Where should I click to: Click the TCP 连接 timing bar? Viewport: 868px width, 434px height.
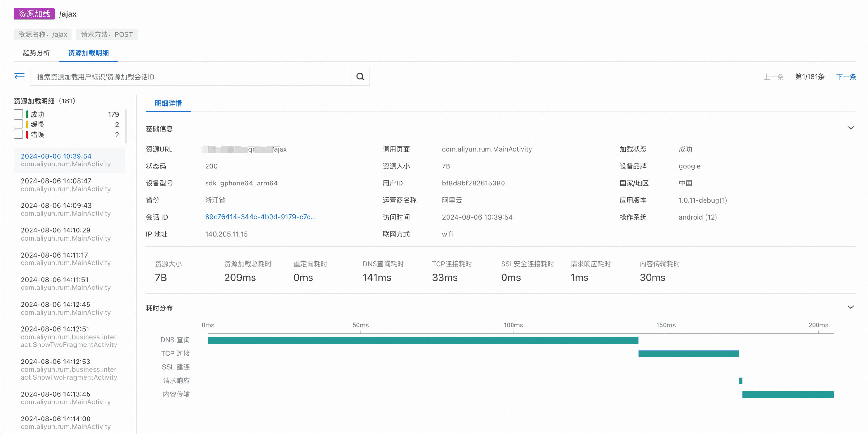coord(688,354)
